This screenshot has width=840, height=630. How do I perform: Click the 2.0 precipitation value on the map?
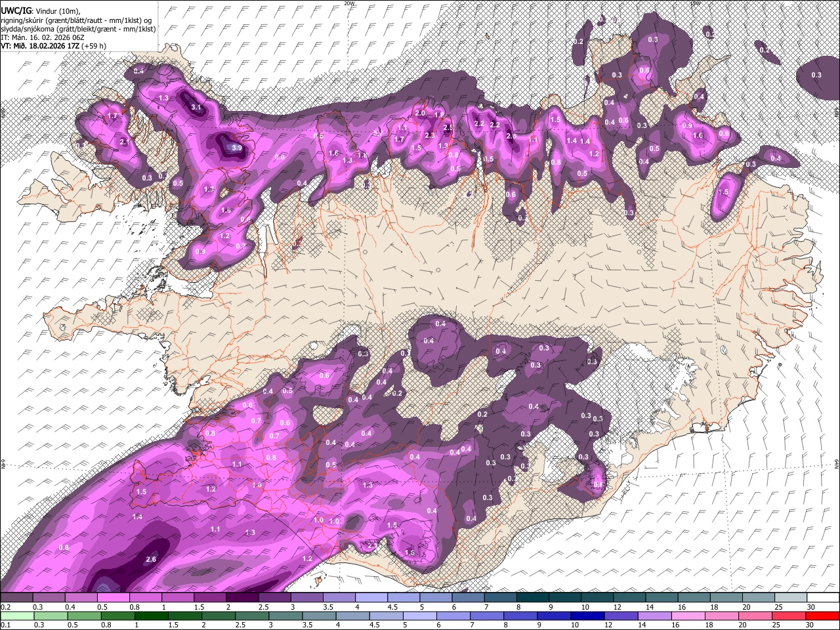[420, 114]
